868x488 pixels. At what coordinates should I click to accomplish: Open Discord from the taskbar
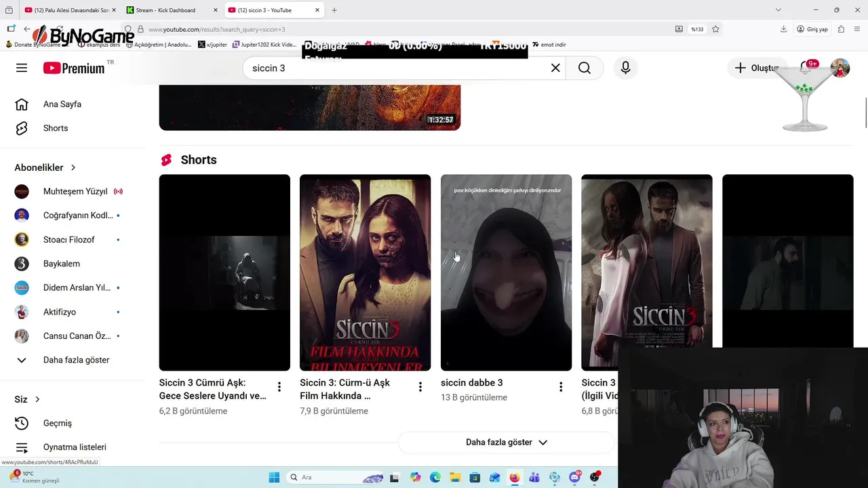pyautogui.click(x=575, y=477)
